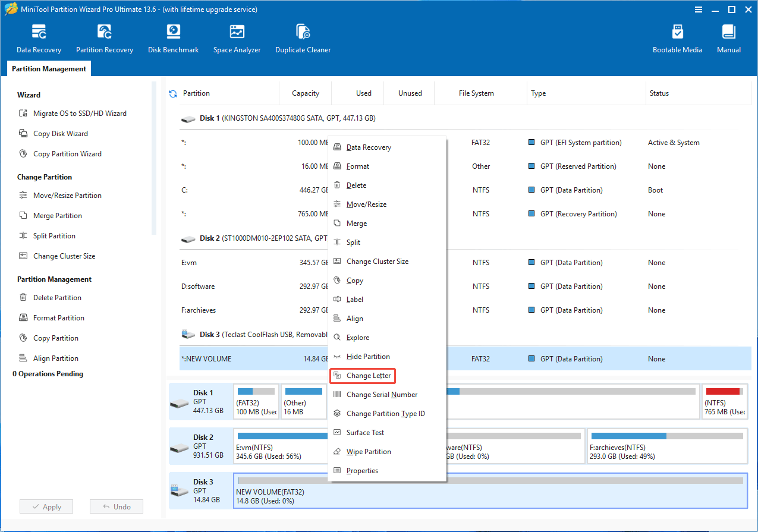Select Label in the context menu
This screenshot has height=532, width=758.
click(x=387, y=300)
